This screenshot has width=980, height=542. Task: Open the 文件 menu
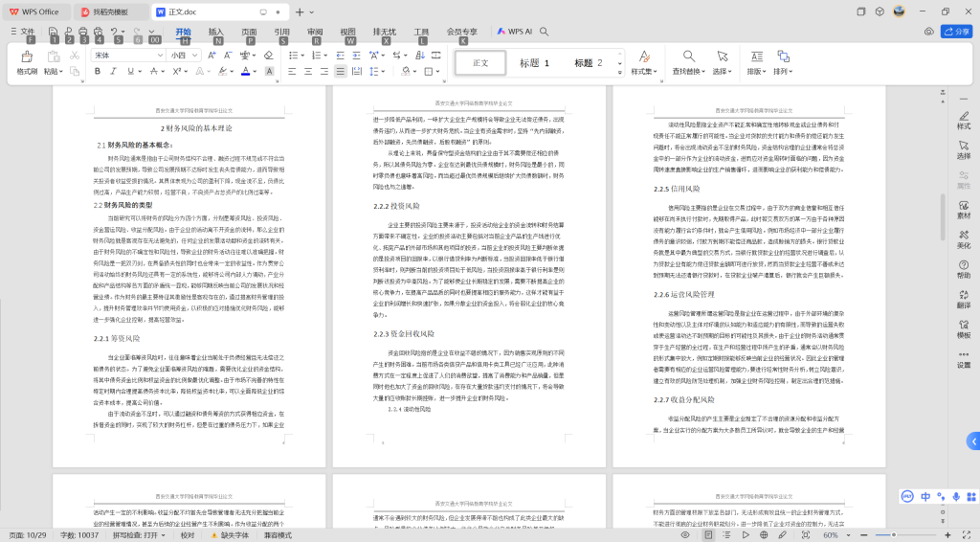pyautogui.click(x=23, y=32)
